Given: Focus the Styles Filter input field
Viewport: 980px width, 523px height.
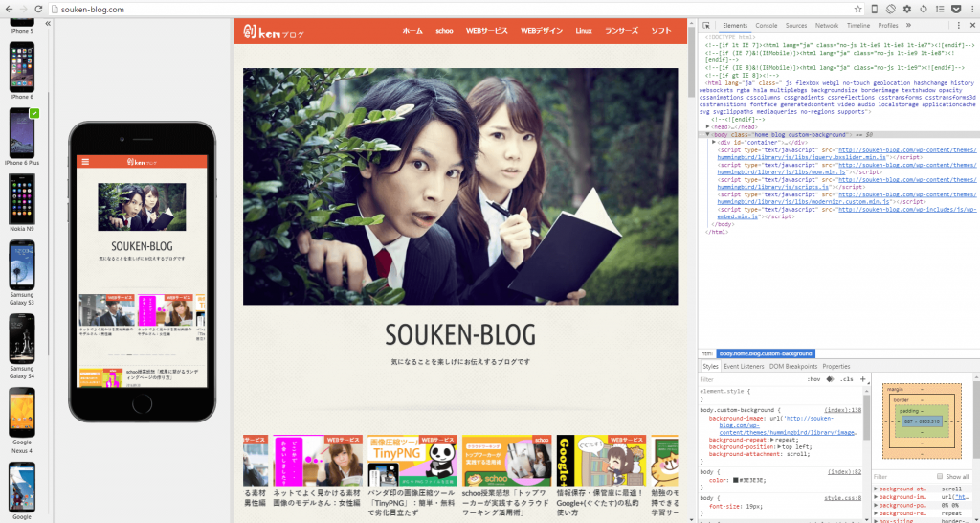Looking at the screenshot, I should (750, 379).
